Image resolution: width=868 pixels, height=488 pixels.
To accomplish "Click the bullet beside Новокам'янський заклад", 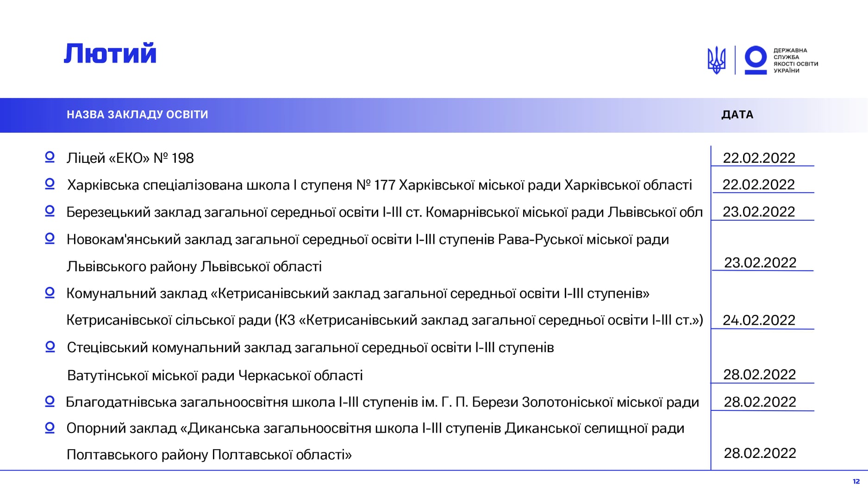I will [50, 239].
